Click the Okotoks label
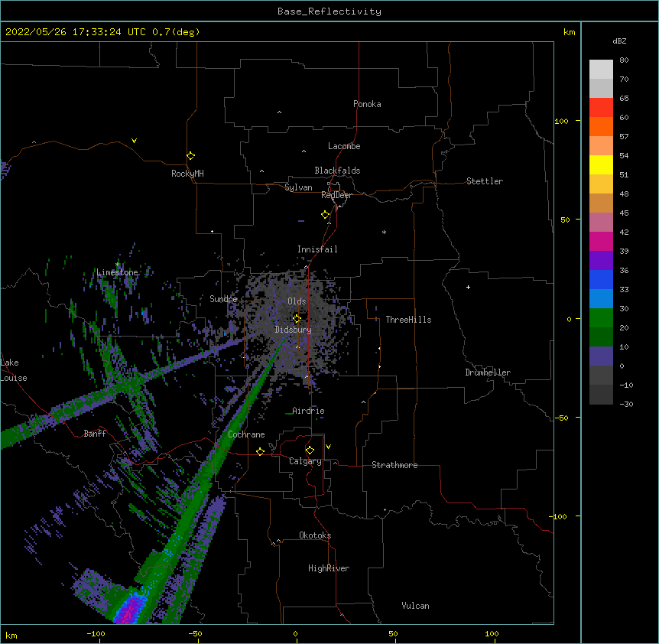Viewport: 659px width, 644px height. coord(315,535)
